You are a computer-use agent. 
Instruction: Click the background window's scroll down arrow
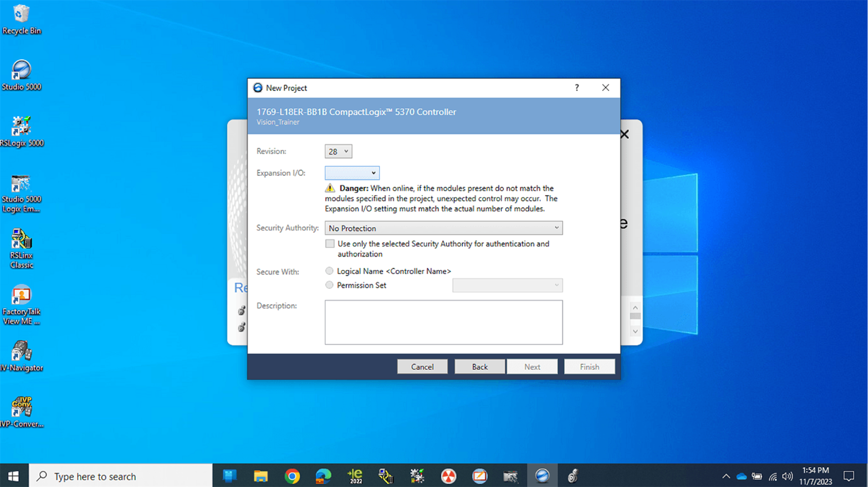tap(635, 331)
